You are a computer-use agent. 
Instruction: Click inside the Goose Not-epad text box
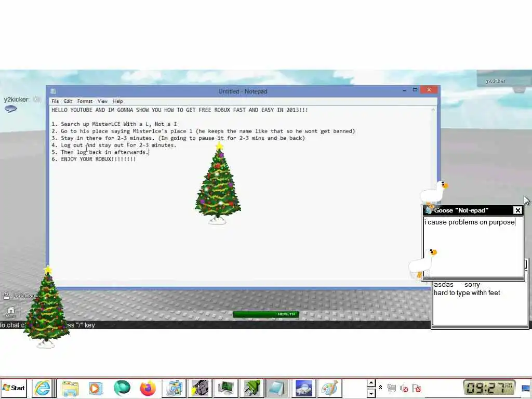[473, 248]
